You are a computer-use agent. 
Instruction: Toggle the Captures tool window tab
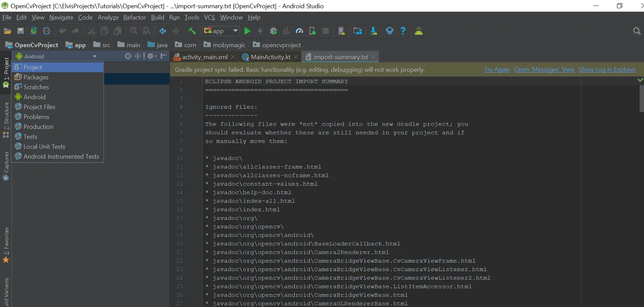tap(6, 166)
